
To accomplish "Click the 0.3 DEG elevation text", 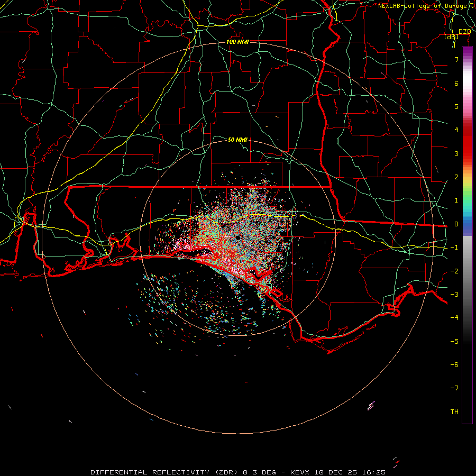I will (260, 472).
